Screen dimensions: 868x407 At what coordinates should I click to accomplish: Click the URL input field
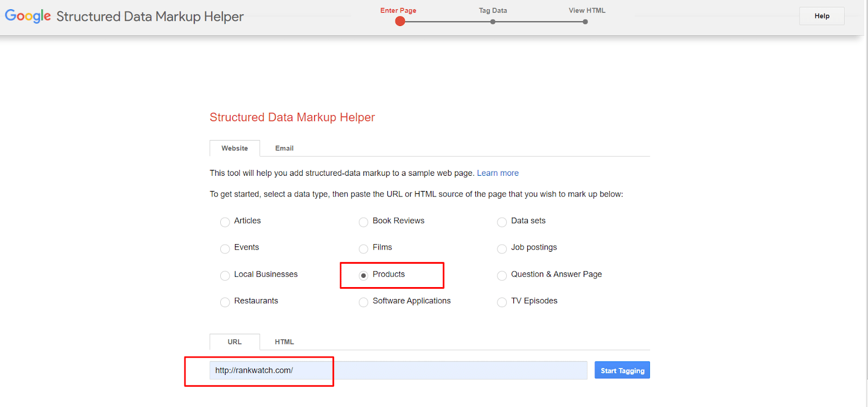(x=398, y=370)
